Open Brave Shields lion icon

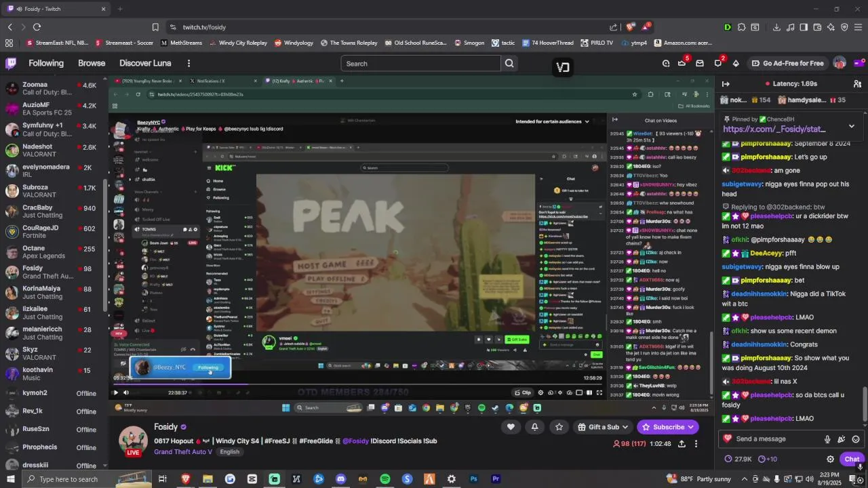tap(630, 27)
